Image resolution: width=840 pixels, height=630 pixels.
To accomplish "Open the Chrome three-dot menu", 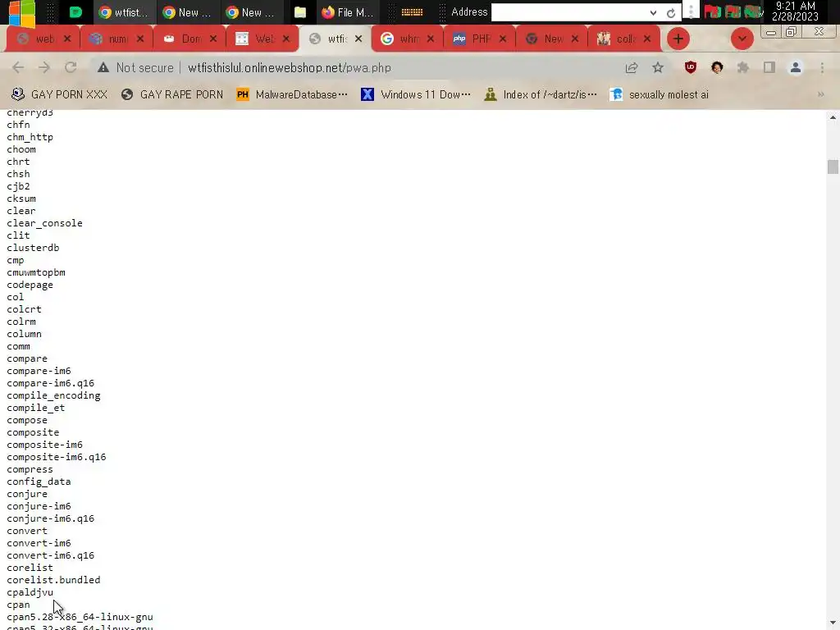I will pyautogui.click(x=822, y=67).
